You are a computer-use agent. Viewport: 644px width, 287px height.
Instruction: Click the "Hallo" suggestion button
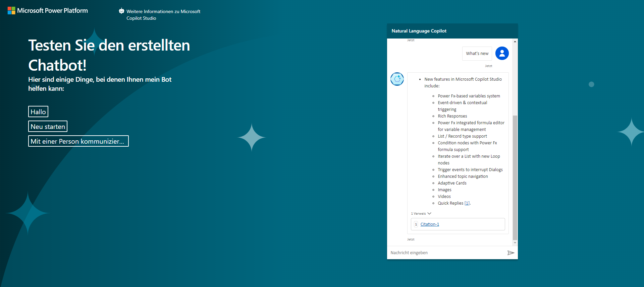[x=38, y=112]
